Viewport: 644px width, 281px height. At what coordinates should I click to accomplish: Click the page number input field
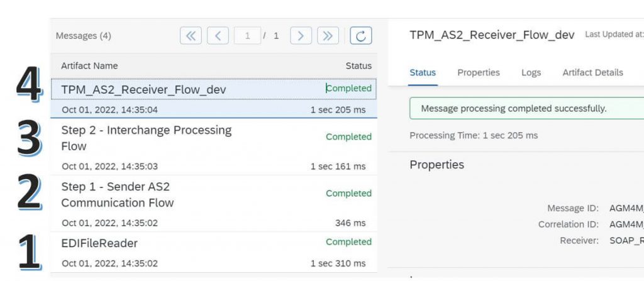coord(247,36)
